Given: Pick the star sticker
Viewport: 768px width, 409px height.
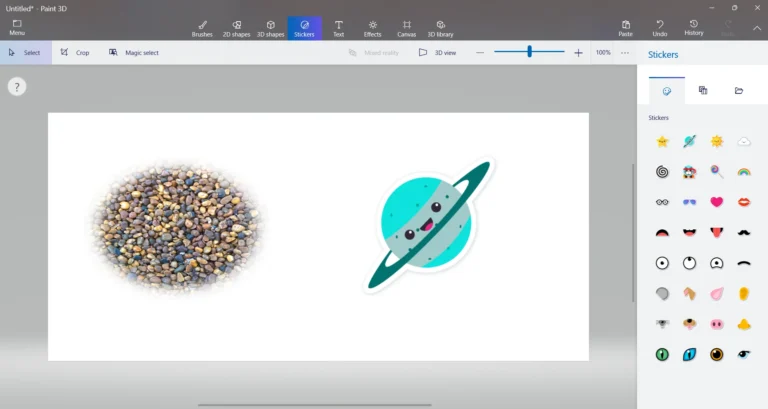Looking at the screenshot, I should [662, 142].
